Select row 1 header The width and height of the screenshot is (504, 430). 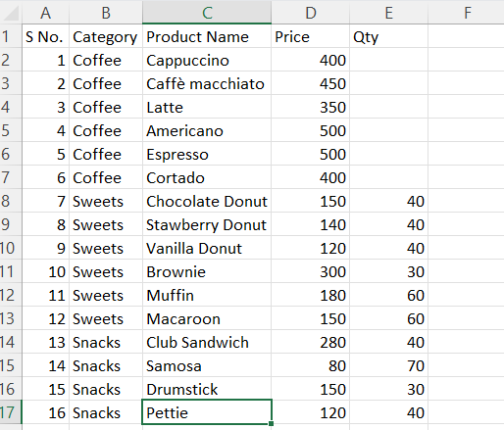pyautogui.click(x=11, y=36)
